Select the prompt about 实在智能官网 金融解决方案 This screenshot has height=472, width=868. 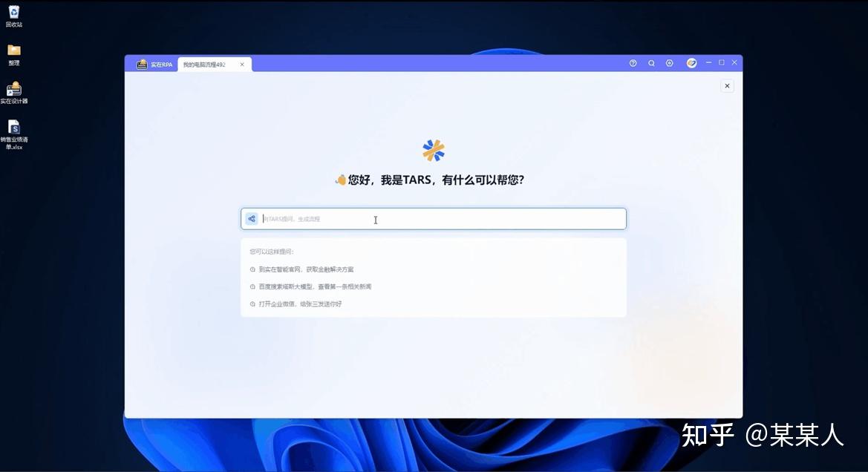[x=304, y=269]
